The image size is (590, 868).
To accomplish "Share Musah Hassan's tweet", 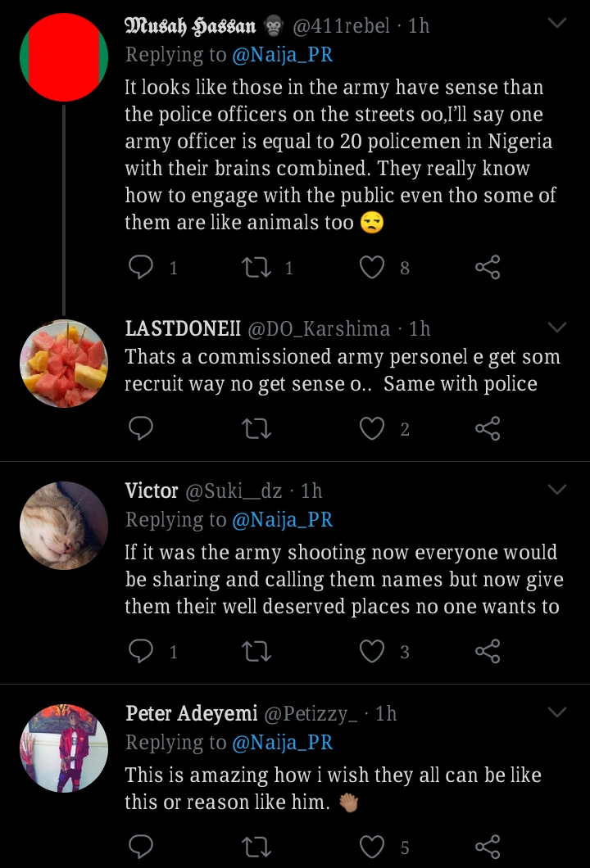I will 488,267.
